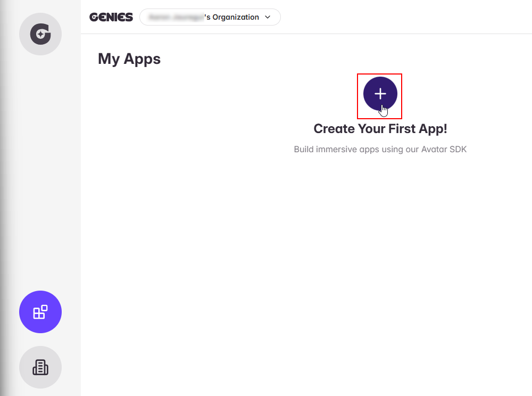The height and width of the screenshot is (396, 532).
Task: Click the Genies logo circle at top left
Action: [x=40, y=34]
